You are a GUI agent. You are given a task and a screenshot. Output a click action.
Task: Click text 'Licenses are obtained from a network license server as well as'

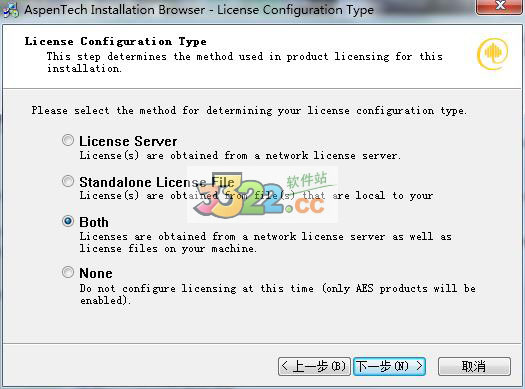266,236
